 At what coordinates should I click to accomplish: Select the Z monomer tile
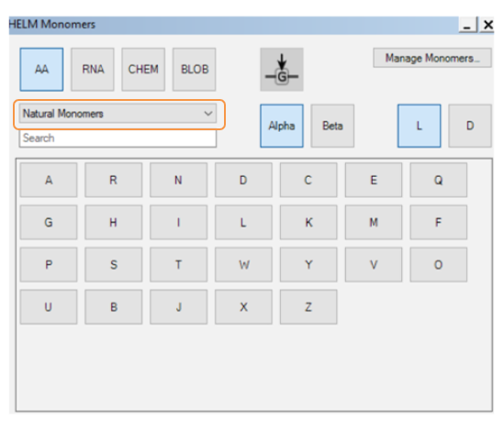click(x=308, y=307)
